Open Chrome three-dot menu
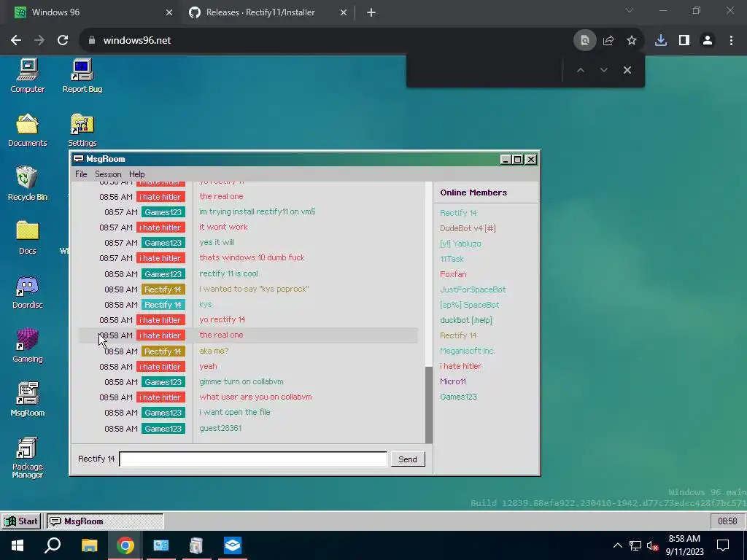The height and width of the screenshot is (560, 747). click(x=731, y=41)
